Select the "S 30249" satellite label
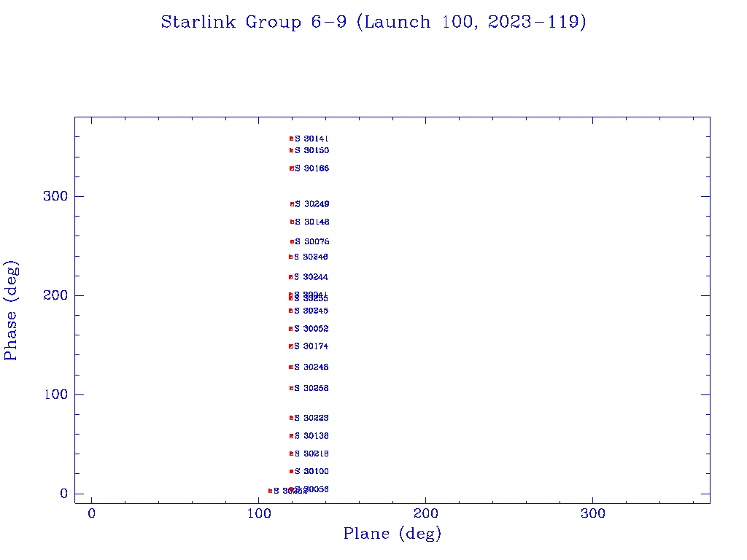Screen dimensions: 747x560 tap(311, 204)
